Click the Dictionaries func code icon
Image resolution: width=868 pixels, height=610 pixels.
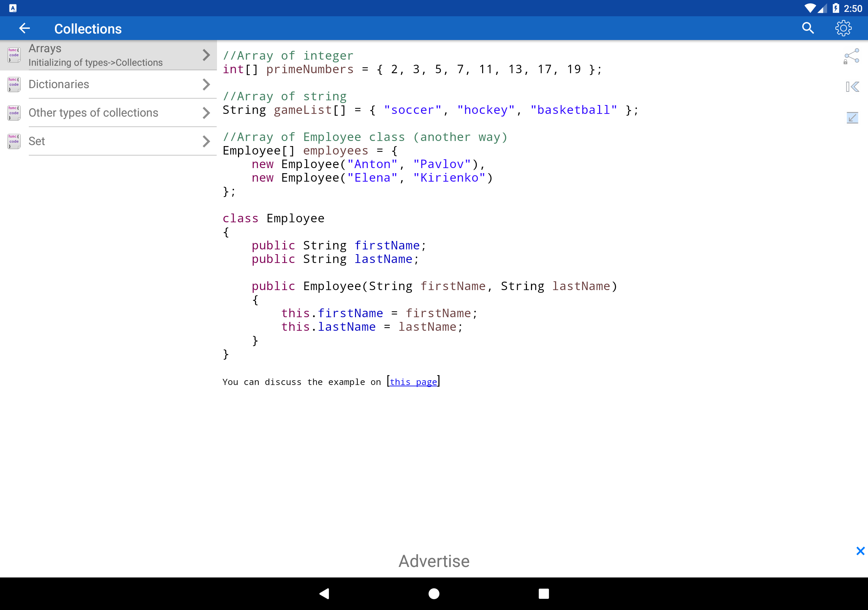click(x=14, y=84)
